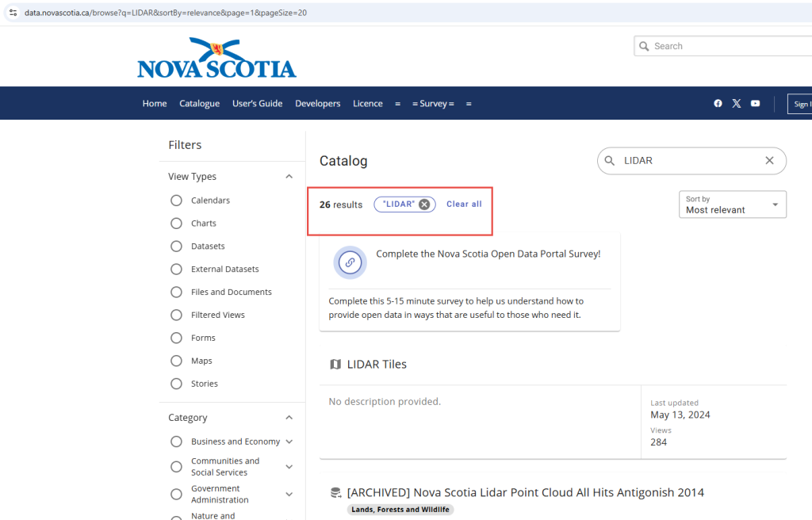The width and height of the screenshot is (812, 520).
Task: Open the Catalogue menu item
Action: [x=199, y=103]
